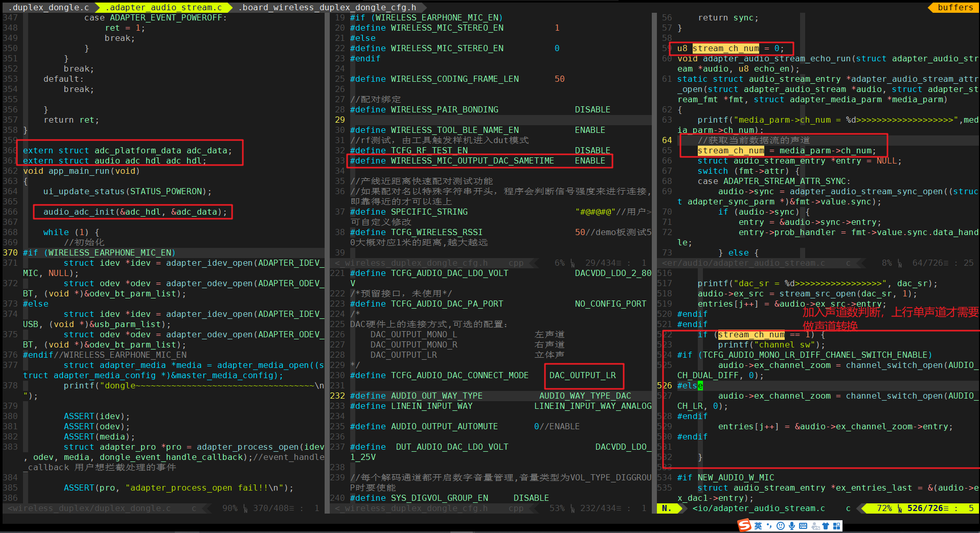This screenshot has width=980, height=533.
Task: Click the '72%' percentage in active status bar
Action: point(884,508)
